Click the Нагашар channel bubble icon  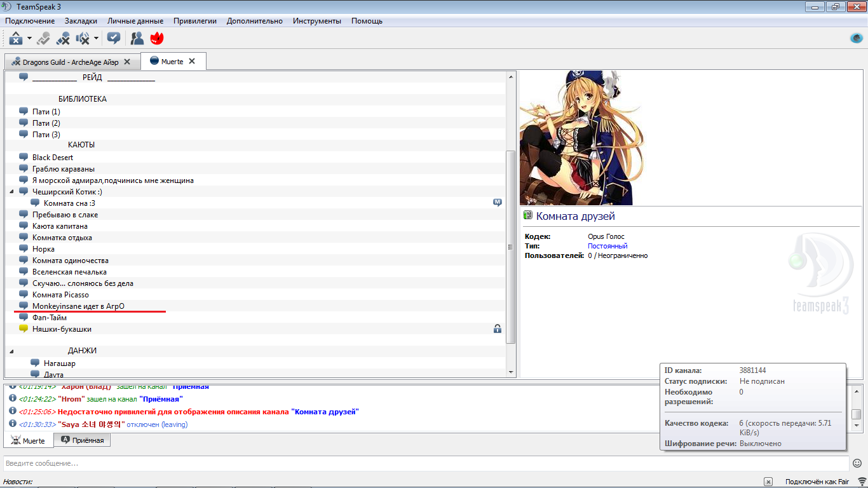36,363
